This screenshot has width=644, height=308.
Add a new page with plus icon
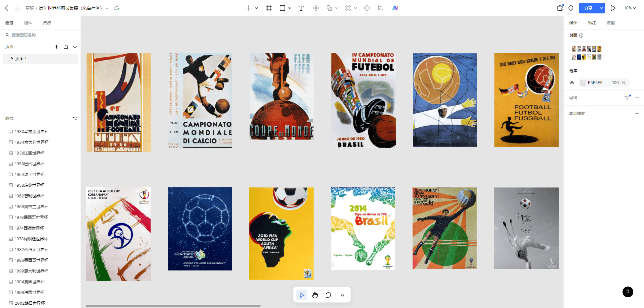56,47
